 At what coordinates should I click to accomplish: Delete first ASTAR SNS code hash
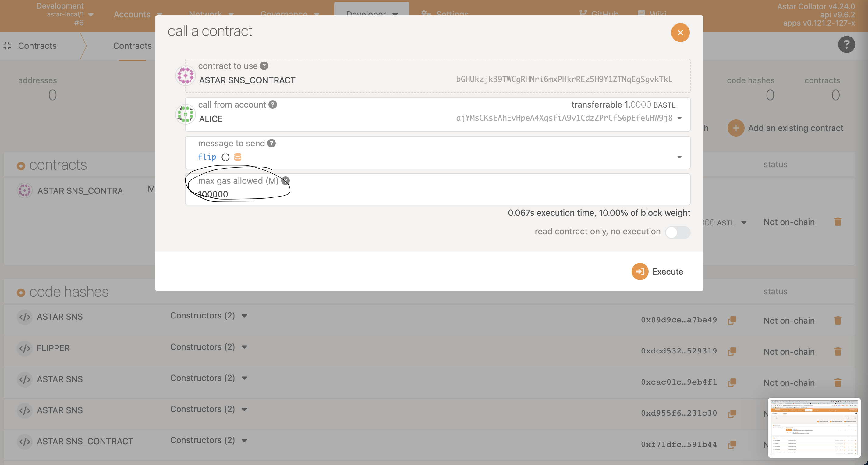838,321
